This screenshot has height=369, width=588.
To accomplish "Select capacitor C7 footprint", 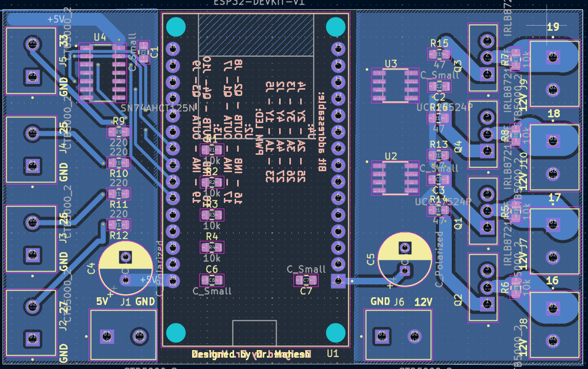I will (x=306, y=280).
